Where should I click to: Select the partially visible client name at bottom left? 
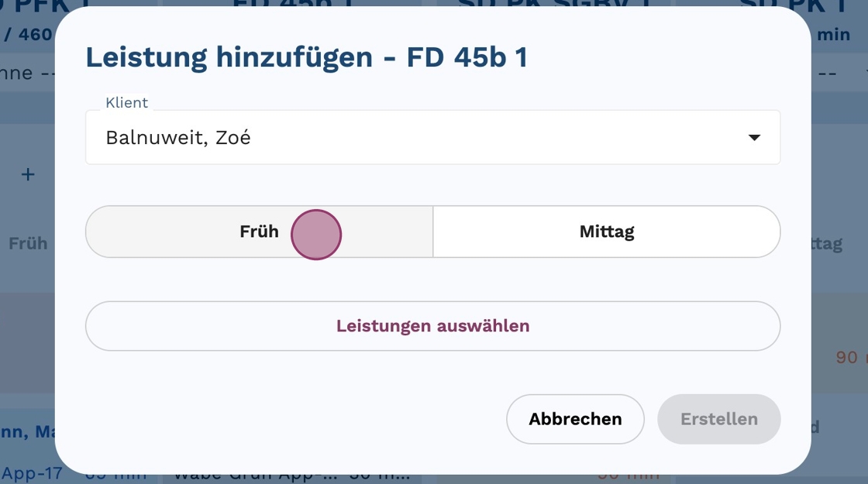coord(27,432)
